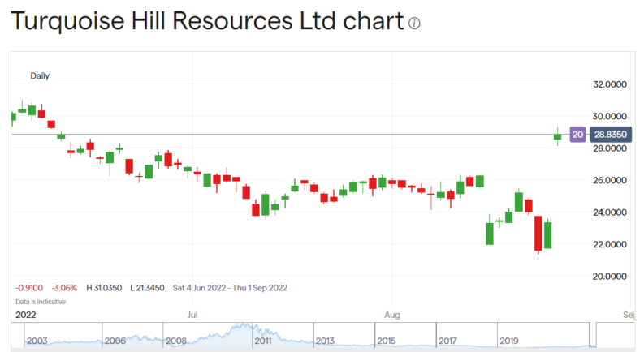Viewport: 644px width, 352px height.
Task: Select the 20.0000 price axis label
Action: point(610,277)
